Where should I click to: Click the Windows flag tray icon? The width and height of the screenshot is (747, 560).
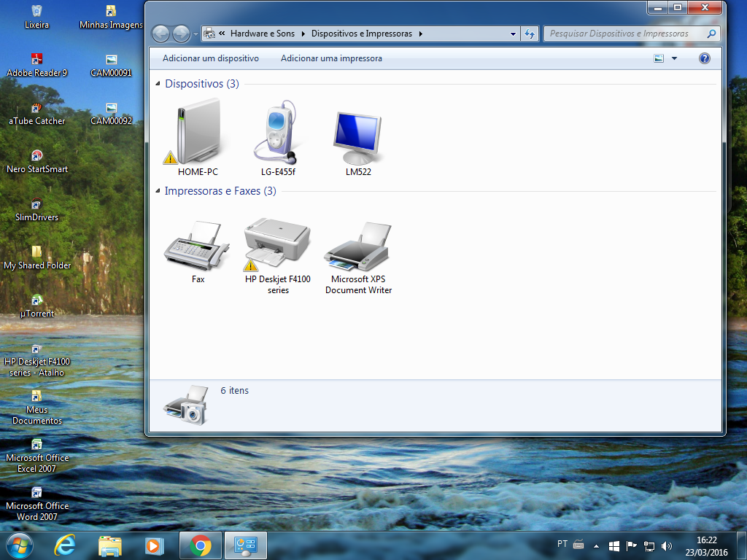614,546
